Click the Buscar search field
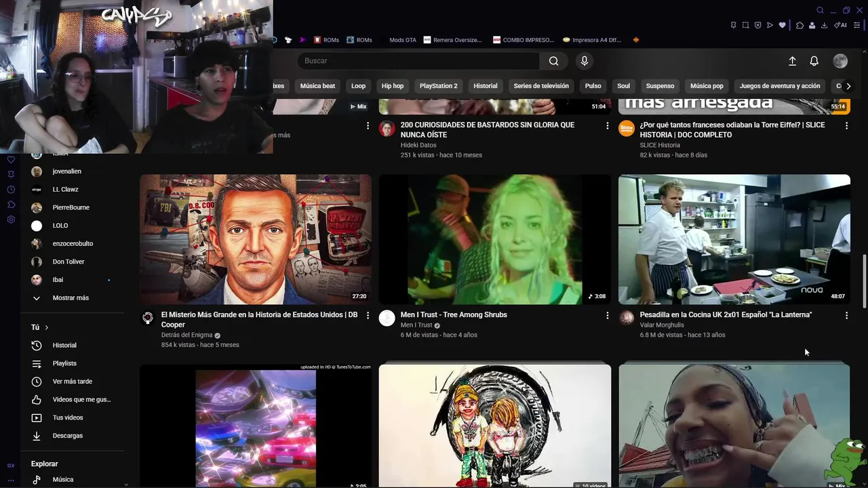This screenshot has height=488, width=868. [x=418, y=61]
